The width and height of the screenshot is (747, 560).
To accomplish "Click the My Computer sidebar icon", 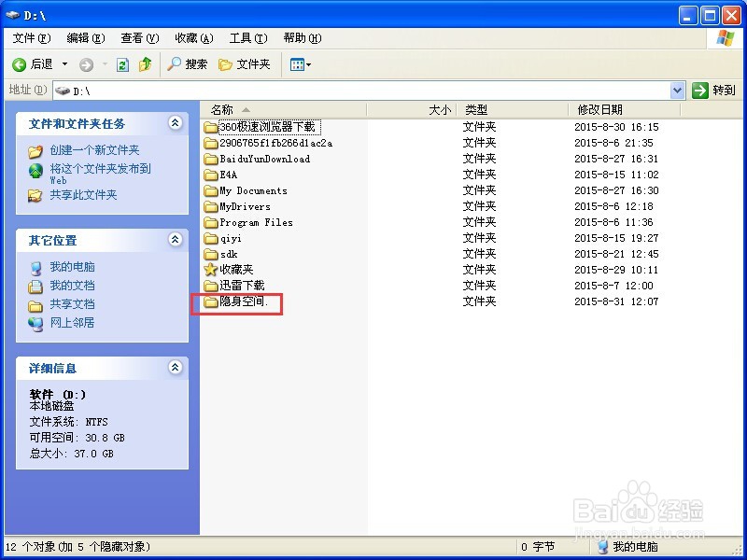I will [x=35, y=268].
